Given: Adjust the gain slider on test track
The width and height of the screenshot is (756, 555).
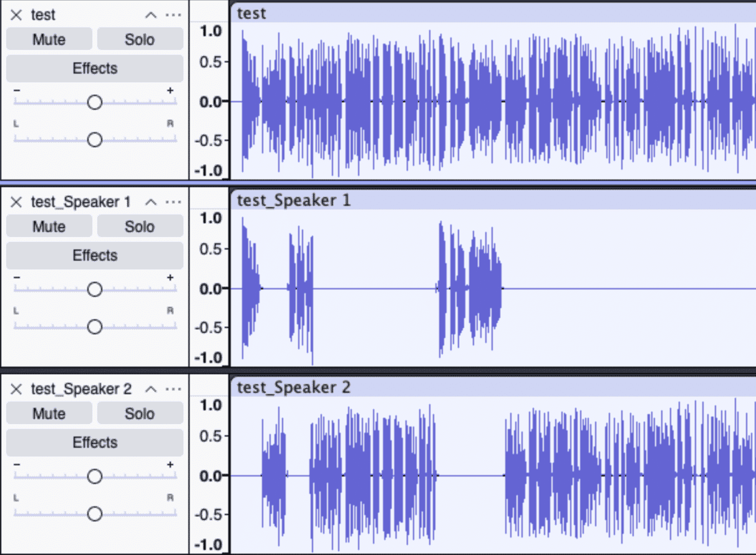Looking at the screenshot, I should (94, 102).
